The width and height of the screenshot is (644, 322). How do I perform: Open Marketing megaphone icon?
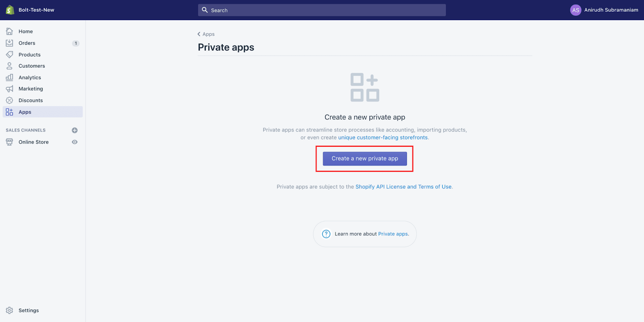pyautogui.click(x=9, y=89)
